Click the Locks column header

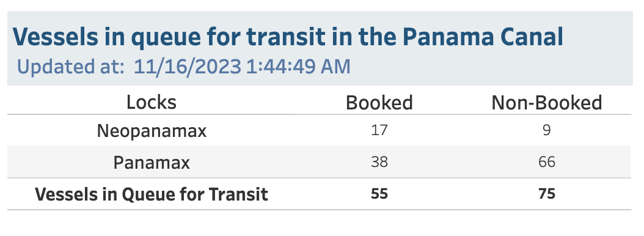coord(151,102)
